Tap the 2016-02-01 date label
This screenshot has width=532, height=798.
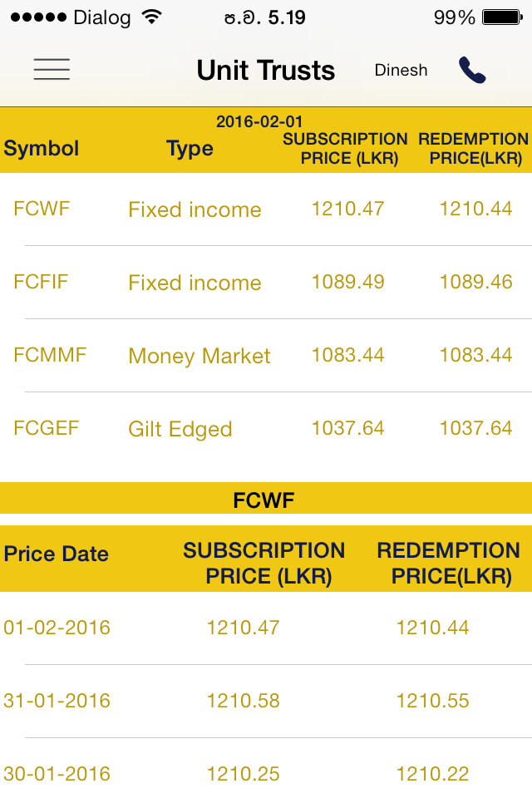coord(259,121)
